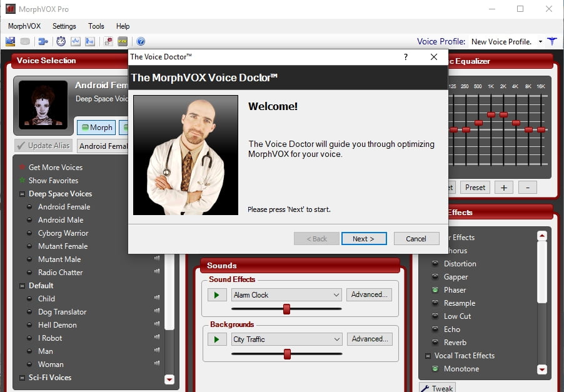Click the bullet icon of Mutant Female
The image size is (564, 392).
point(29,246)
